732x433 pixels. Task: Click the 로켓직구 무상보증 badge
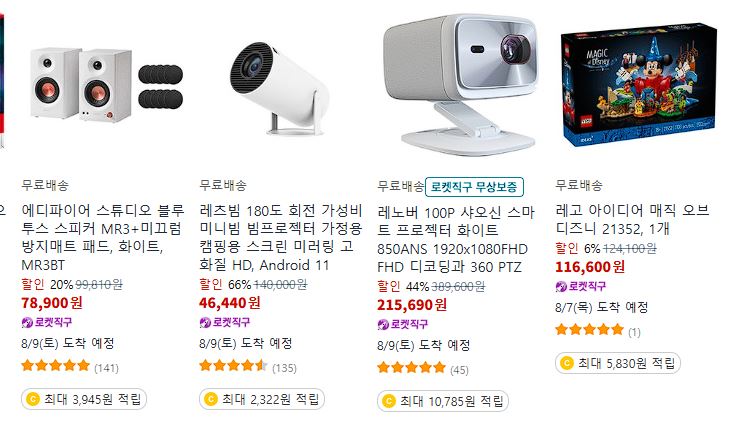(474, 187)
